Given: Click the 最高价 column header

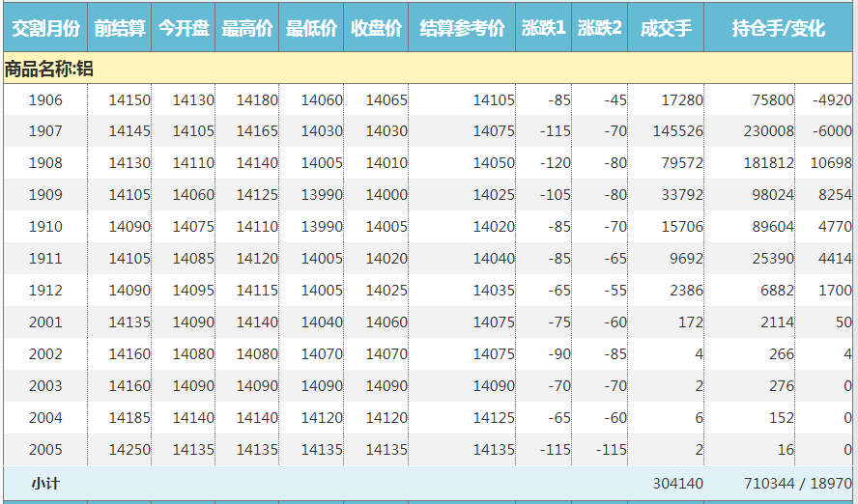Looking at the screenshot, I should [247, 29].
